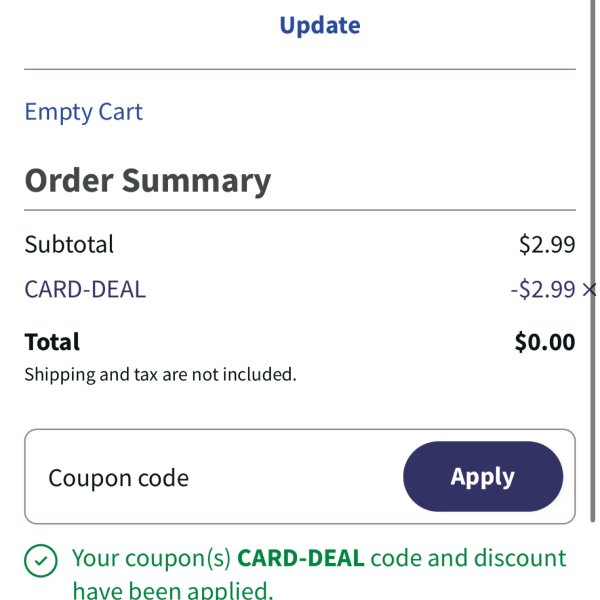
Task: Click the shipping and tax not included note
Action: (x=161, y=375)
